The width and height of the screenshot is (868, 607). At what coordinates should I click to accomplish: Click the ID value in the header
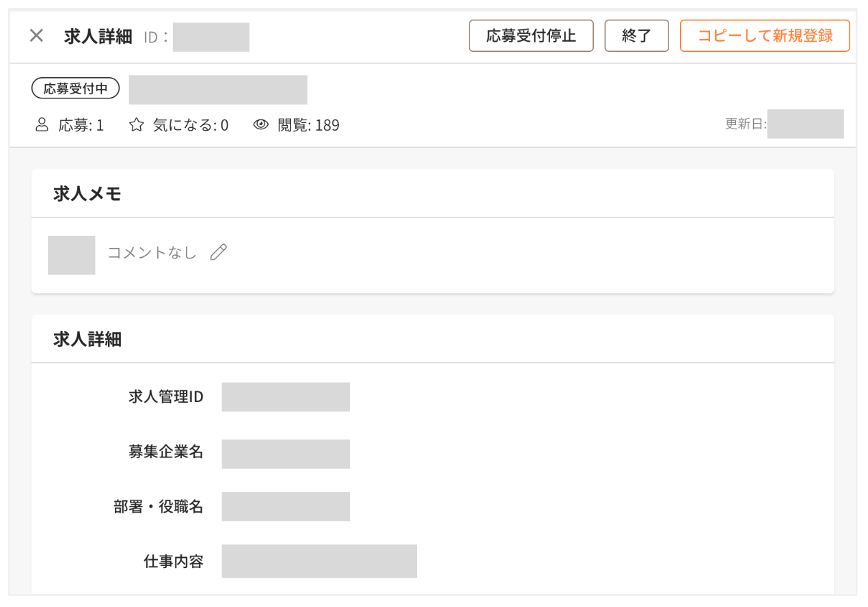point(211,37)
